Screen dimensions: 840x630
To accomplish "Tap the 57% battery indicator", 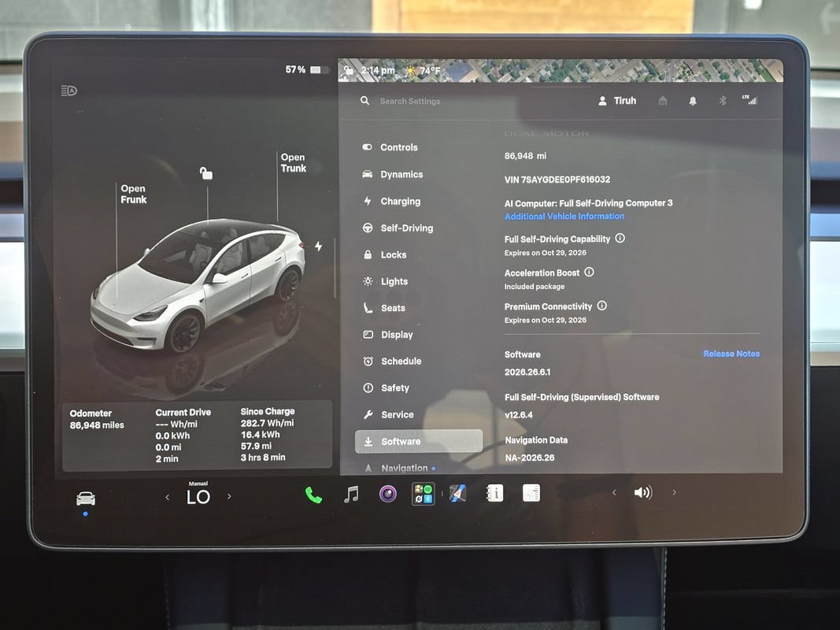I will [307, 69].
